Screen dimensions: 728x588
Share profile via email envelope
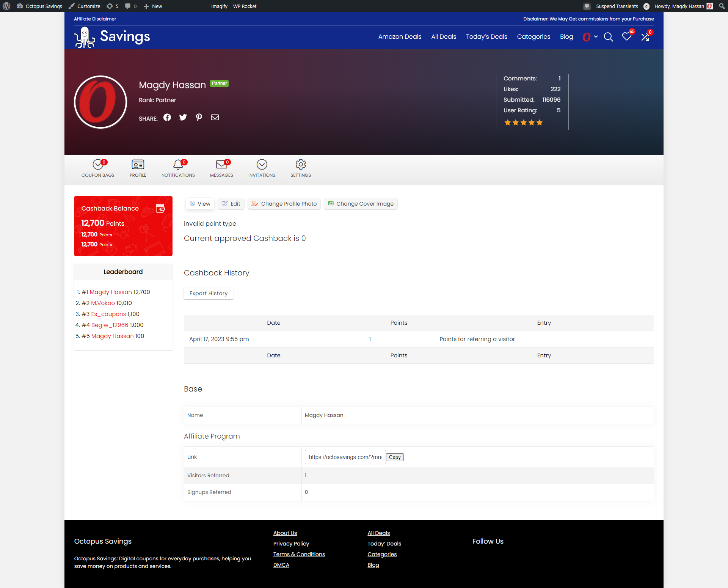pos(215,117)
